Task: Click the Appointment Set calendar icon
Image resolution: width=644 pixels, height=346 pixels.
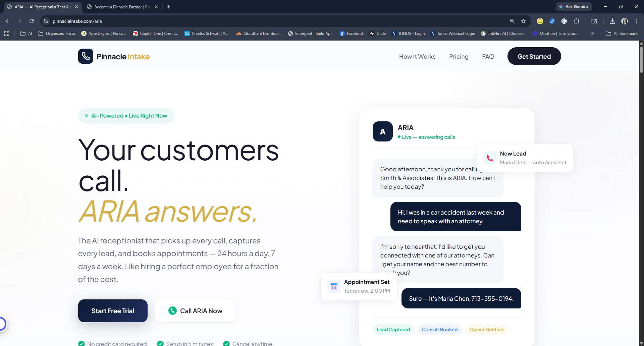Action: pos(334,286)
